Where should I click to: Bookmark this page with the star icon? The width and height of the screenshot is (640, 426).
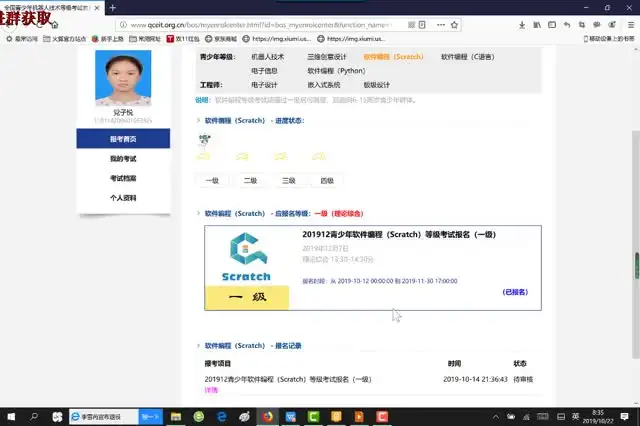pyautogui.click(x=454, y=25)
